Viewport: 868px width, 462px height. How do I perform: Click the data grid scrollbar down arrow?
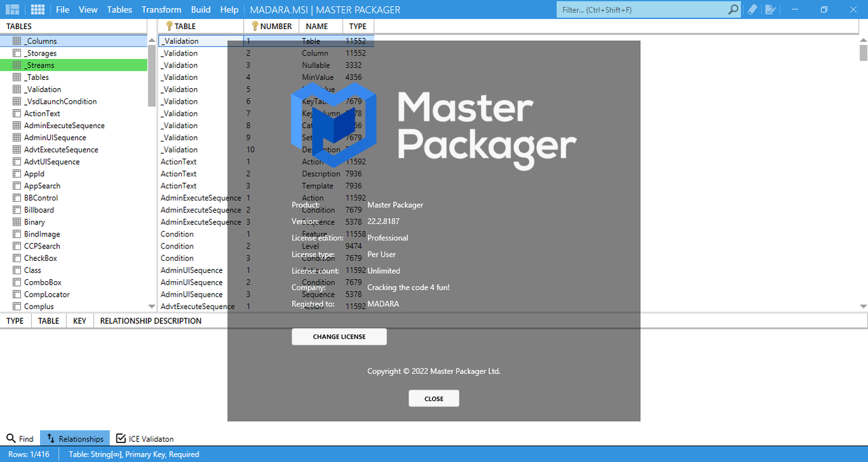(x=863, y=307)
